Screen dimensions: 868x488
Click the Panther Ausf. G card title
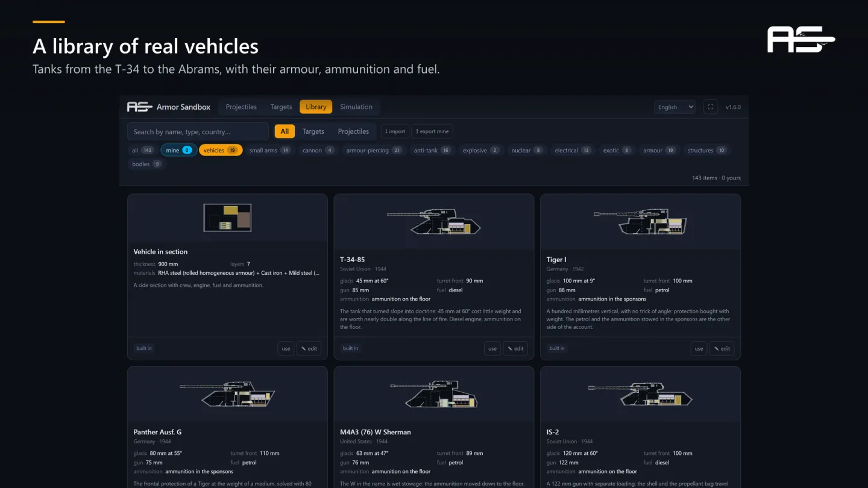coord(157,432)
